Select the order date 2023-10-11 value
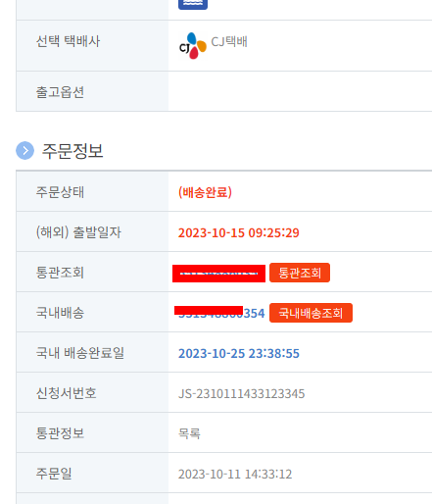Viewport: 432px width, 504px height. (235, 474)
